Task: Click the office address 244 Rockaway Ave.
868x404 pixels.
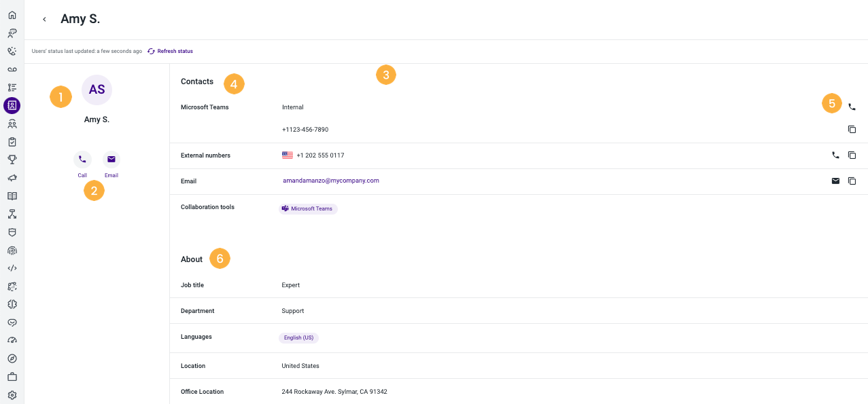Action: point(334,392)
